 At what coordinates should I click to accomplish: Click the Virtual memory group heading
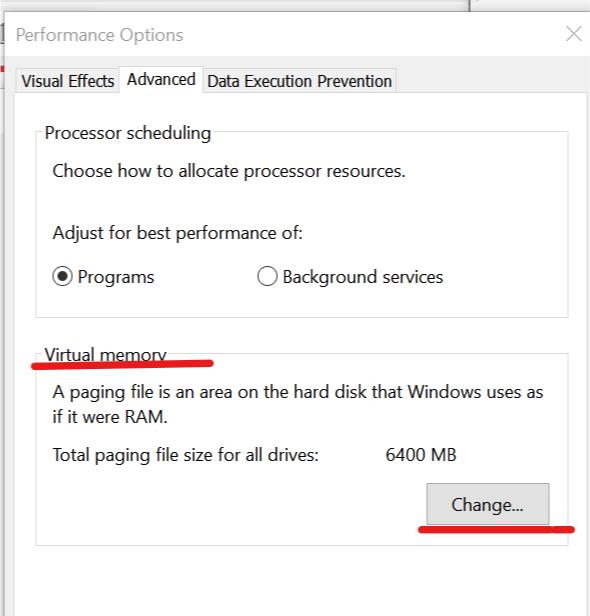point(105,354)
